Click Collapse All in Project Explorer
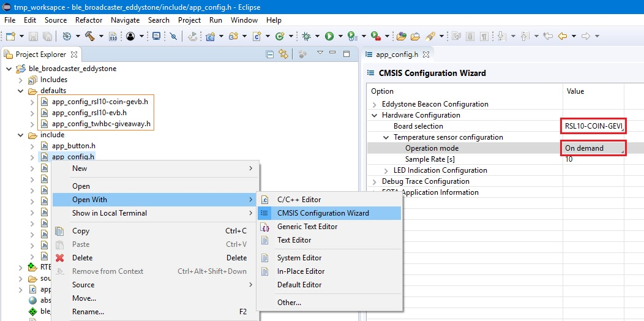The width and height of the screenshot is (644, 321). tap(270, 55)
